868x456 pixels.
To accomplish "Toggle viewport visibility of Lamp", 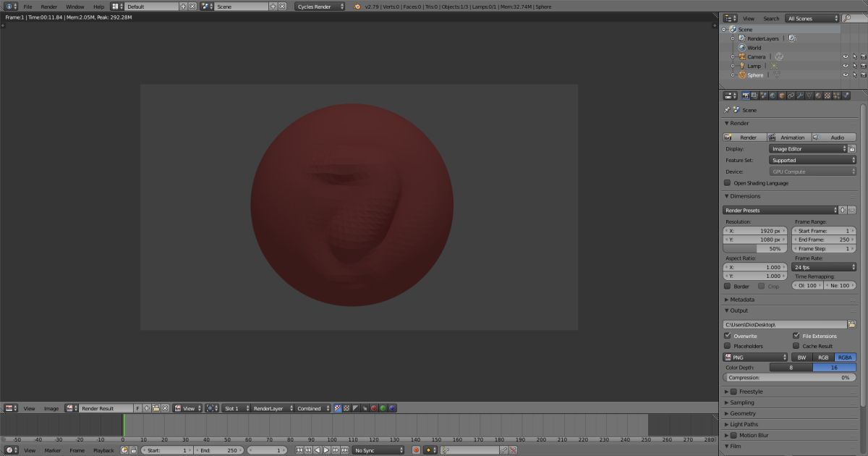I will click(845, 66).
